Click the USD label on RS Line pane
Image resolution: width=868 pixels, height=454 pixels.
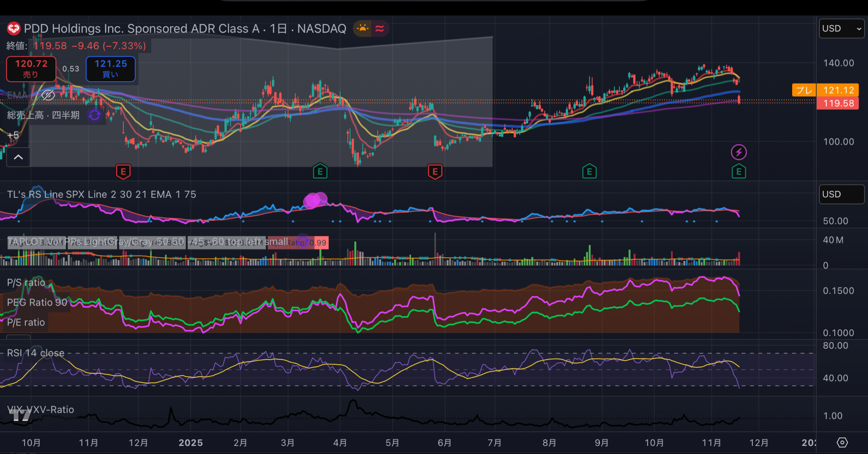(x=841, y=194)
